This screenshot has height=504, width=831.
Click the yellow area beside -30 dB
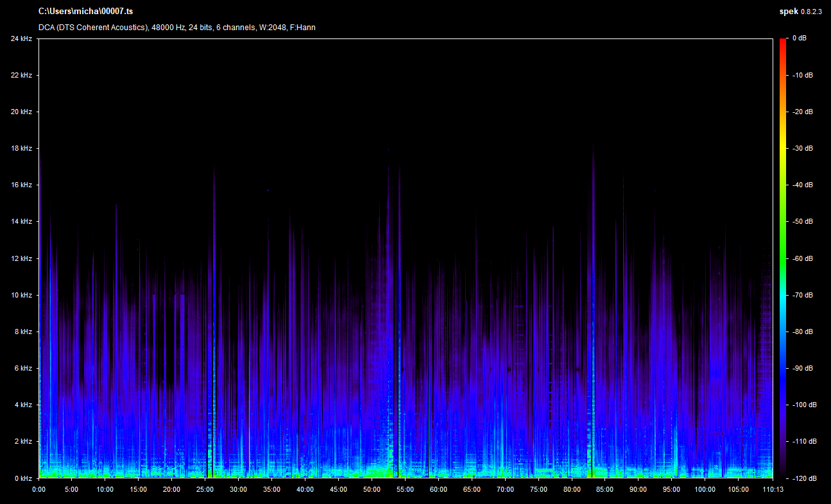coord(783,149)
